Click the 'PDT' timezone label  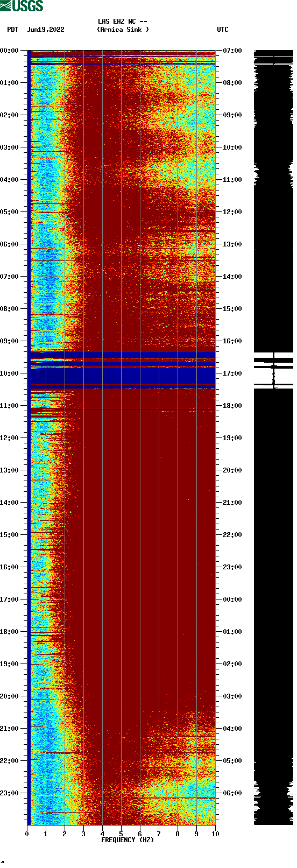coord(13,30)
